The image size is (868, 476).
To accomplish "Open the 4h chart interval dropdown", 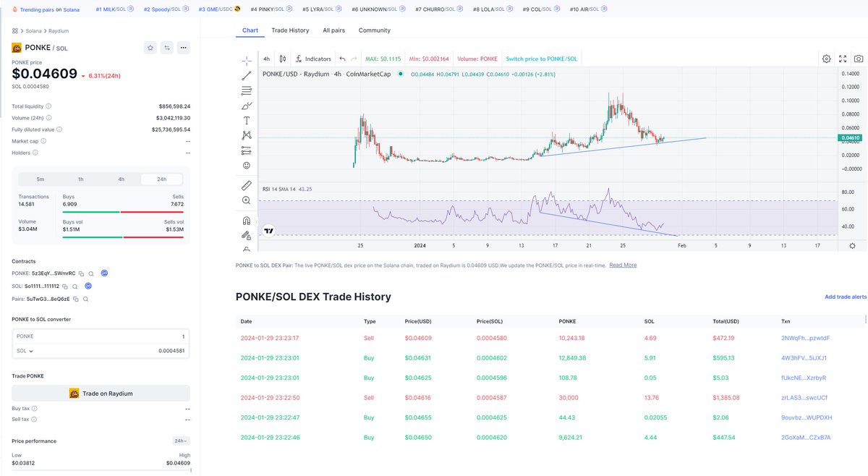I will tap(267, 59).
